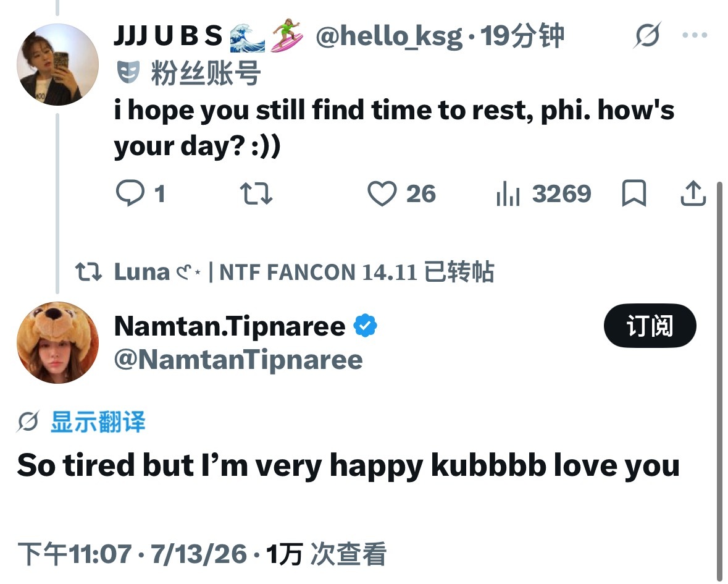
Task: Repost the hello_ksg tweet with the retweet icon
Action: coord(256,193)
